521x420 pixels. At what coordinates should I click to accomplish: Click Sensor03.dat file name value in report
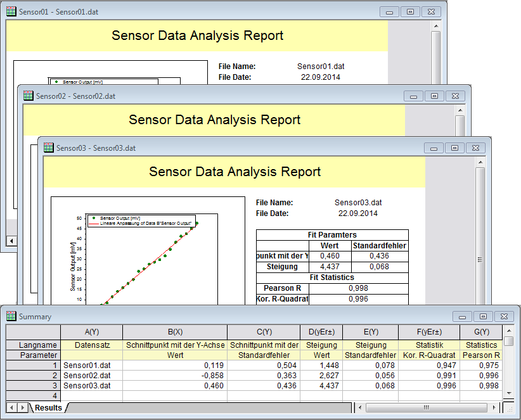(x=358, y=203)
